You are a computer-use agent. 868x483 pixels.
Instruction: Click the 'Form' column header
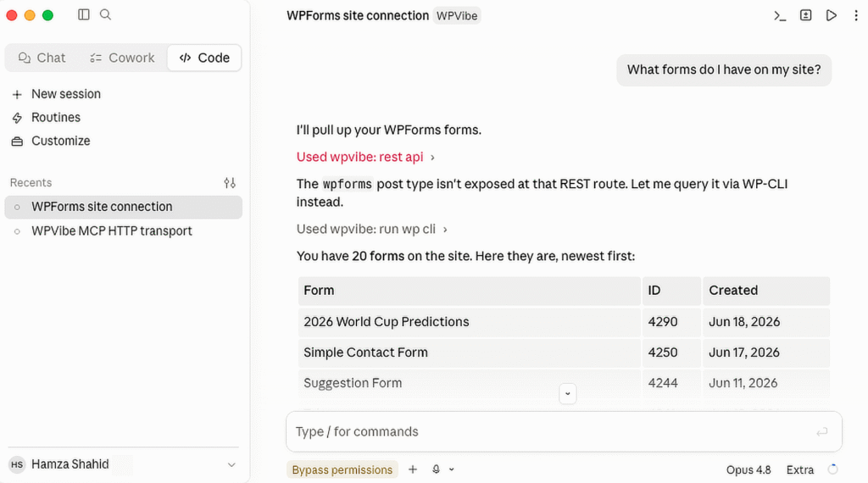(470, 291)
